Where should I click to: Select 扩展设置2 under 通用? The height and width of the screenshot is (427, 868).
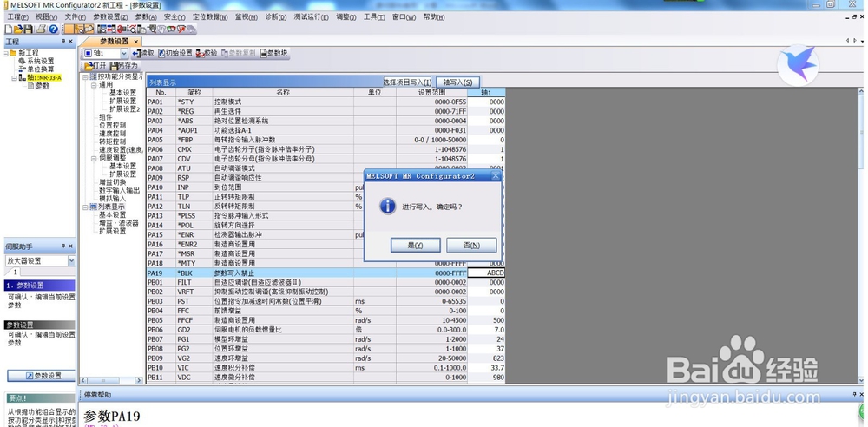click(124, 109)
